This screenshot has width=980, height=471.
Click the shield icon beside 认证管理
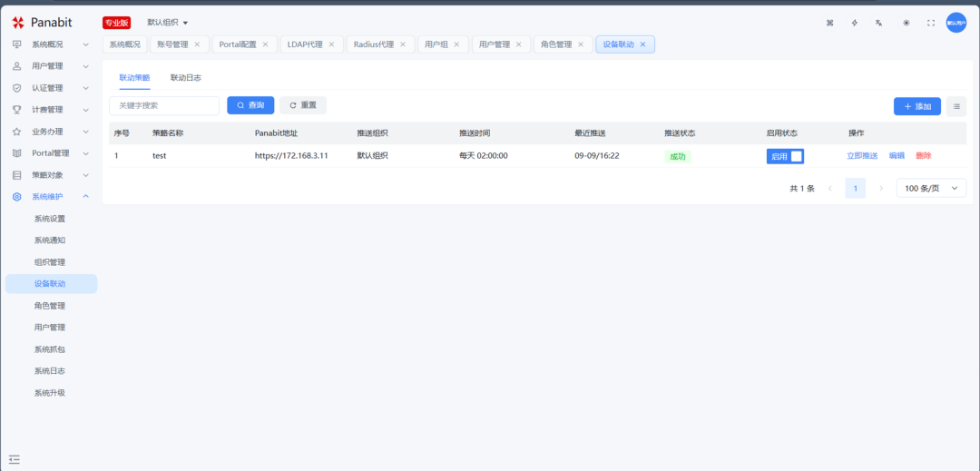17,88
